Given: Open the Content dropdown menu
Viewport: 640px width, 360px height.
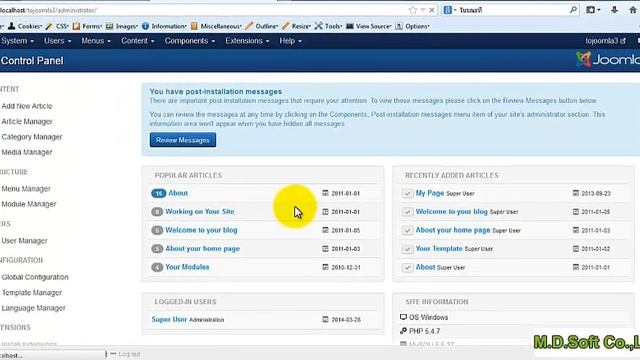Looking at the screenshot, I should [138, 41].
